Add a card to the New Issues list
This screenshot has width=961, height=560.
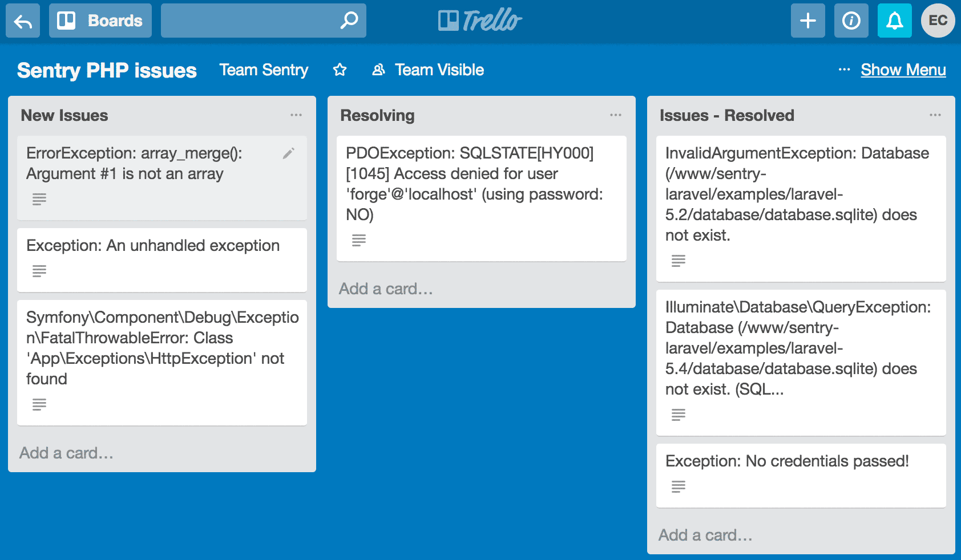66,453
